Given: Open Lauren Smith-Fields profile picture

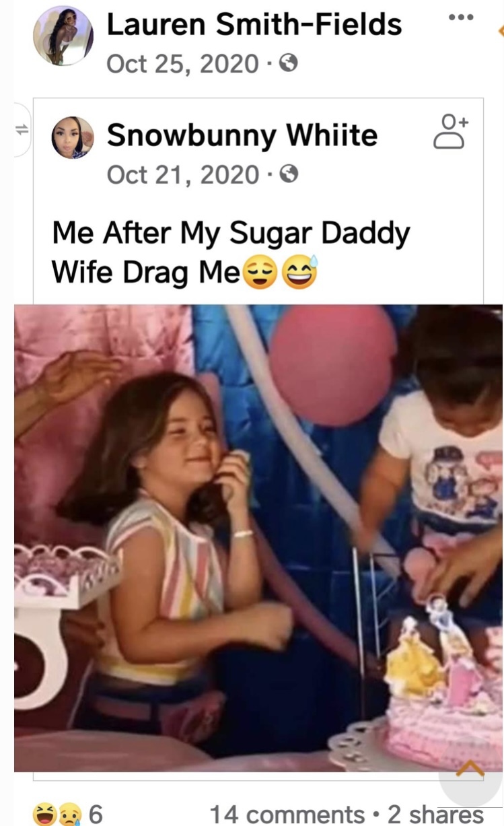Looking at the screenshot, I should [x=63, y=35].
